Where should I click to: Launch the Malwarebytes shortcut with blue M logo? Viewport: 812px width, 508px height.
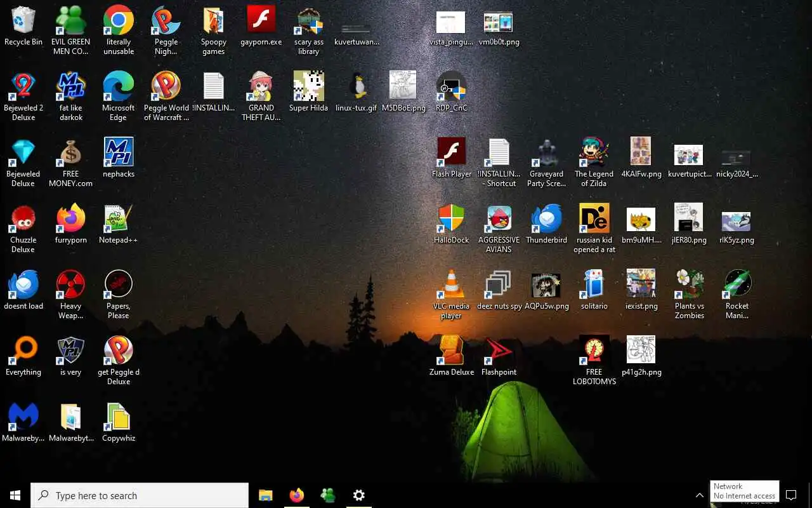(x=23, y=422)
